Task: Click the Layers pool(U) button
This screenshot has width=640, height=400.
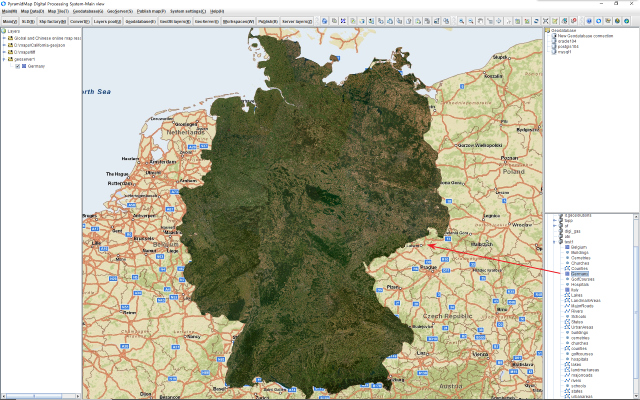Action: (x=107, y=21)
